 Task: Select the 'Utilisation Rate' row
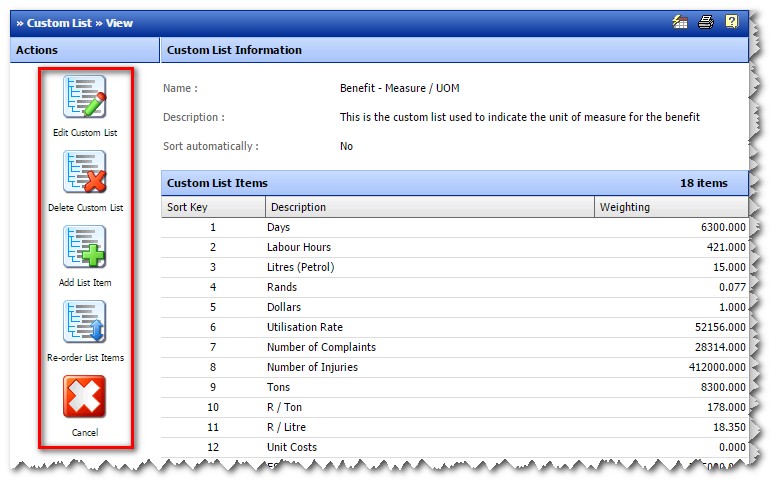[454, 327]
